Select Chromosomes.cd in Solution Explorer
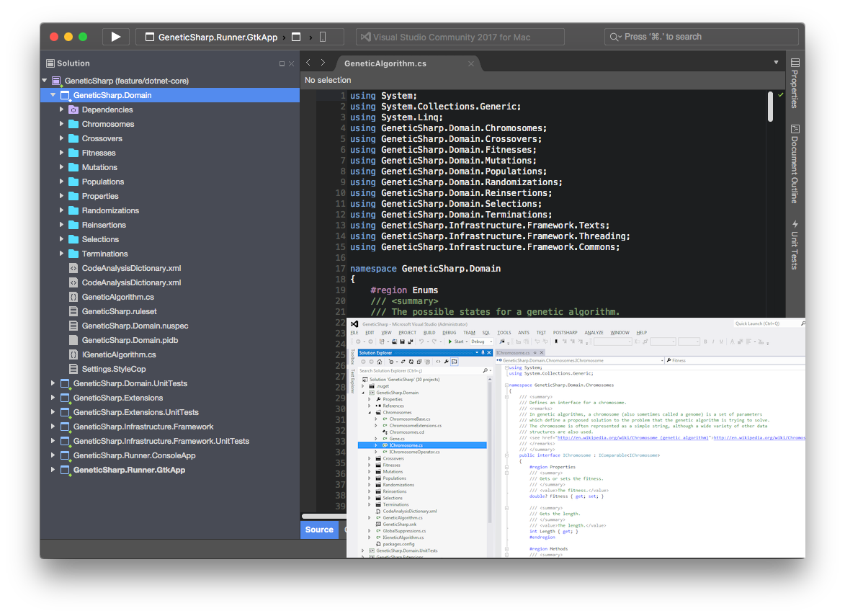 [406, 432]
